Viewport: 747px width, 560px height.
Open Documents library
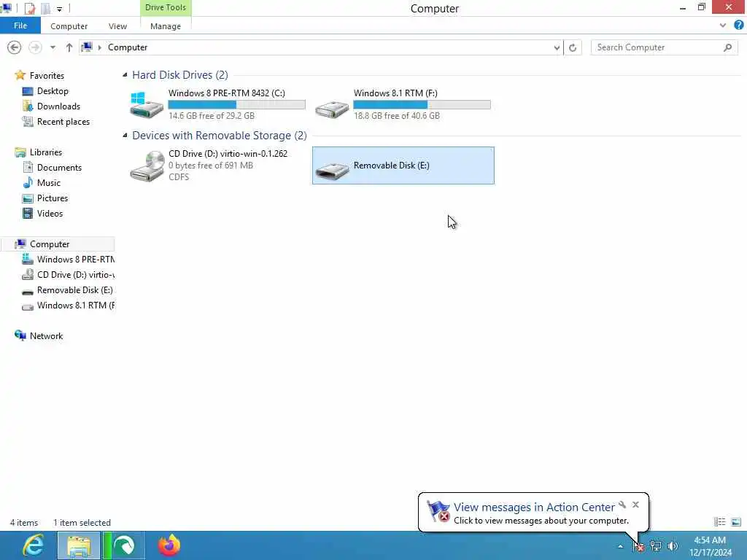click(59, 167)
